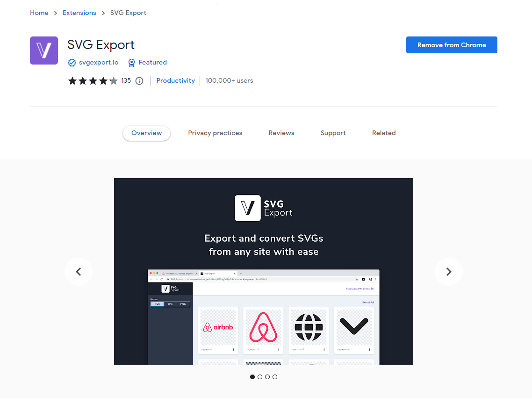Show the next screenshot with right arrow
The height and width of the screenshot is (404, 532).
(448, 272)
